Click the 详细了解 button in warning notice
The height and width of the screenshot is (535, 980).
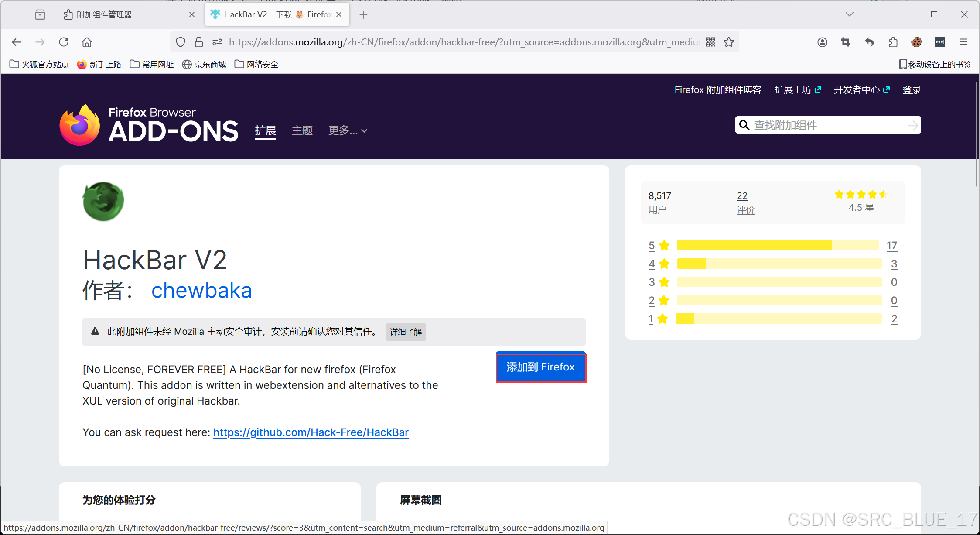tap(405, 332)
